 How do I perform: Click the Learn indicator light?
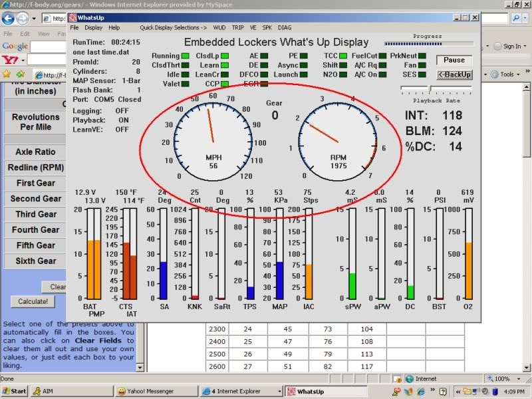click(225, 65)
